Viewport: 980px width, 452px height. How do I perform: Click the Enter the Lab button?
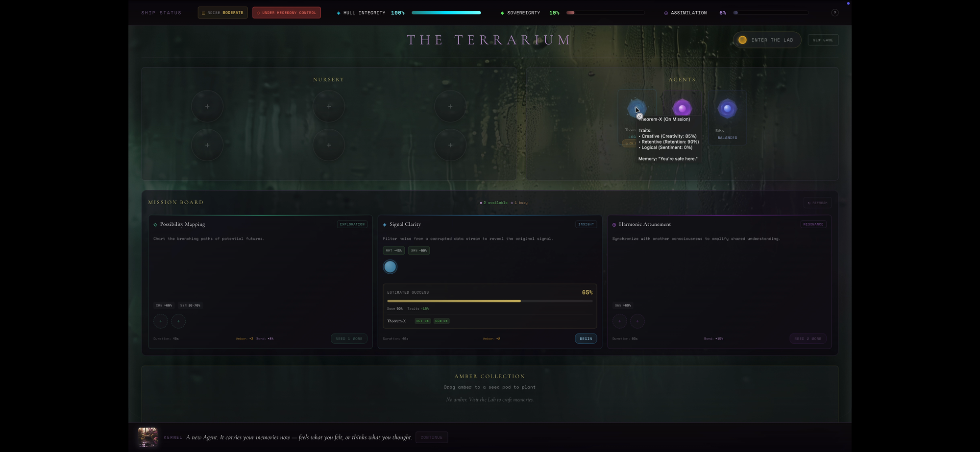767,40
